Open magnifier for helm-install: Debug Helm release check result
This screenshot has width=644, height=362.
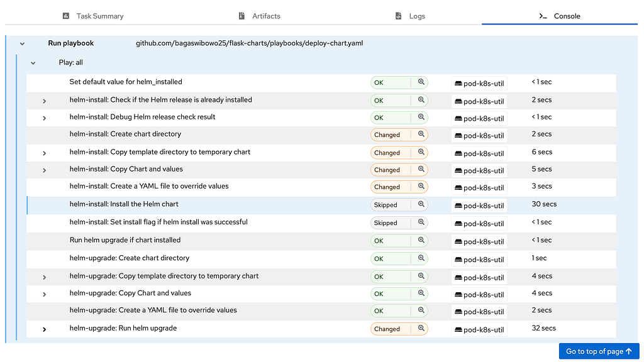point(421,117)
